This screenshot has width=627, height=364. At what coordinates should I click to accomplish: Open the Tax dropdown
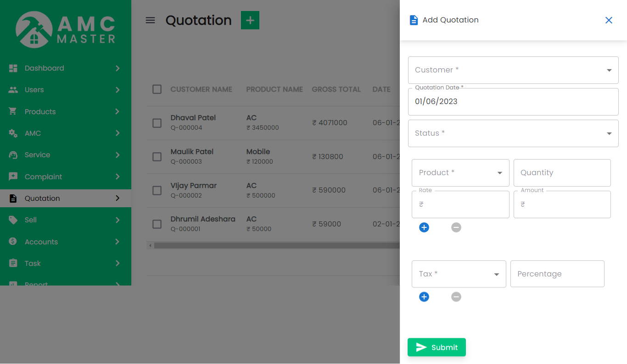(x=459, y=274)
